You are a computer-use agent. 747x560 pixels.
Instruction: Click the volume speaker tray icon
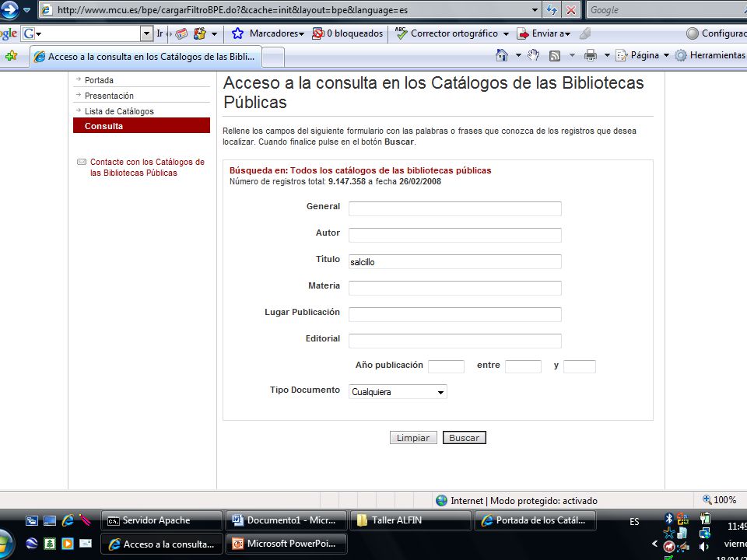(x=704, y=547)
